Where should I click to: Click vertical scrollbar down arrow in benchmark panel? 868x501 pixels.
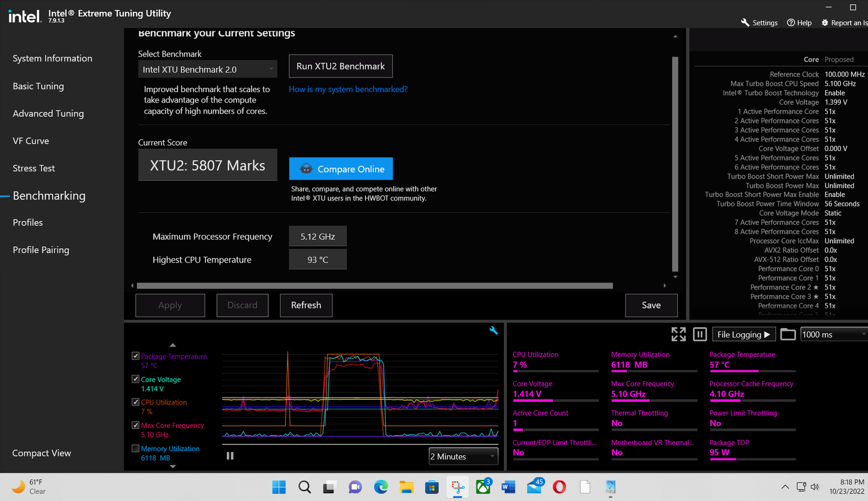(675, 277)
